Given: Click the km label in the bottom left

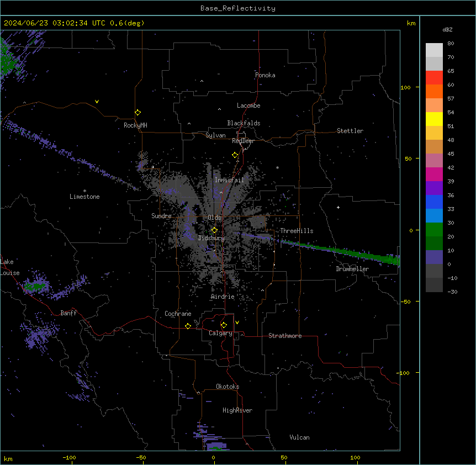Looking at the screenshot, I should pyautogui.click(x=8, y=458).
